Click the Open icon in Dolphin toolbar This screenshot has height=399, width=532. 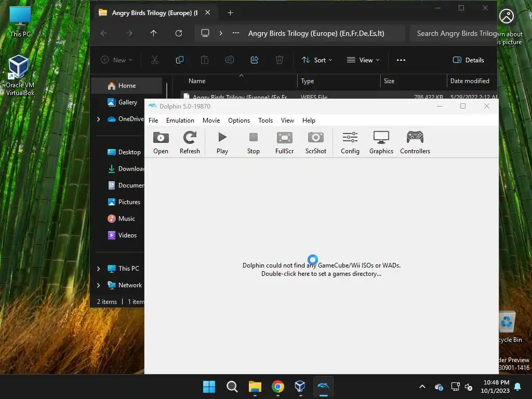[161, 142]
